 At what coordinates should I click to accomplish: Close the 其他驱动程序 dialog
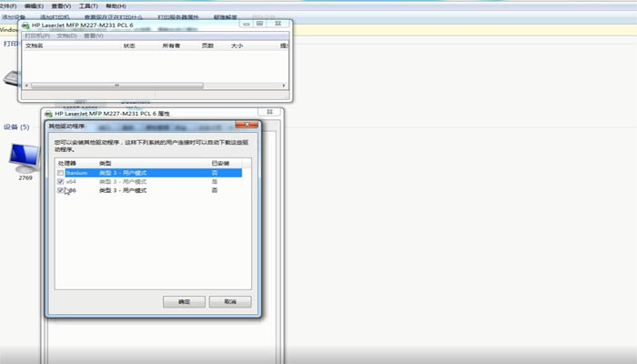(x=247, y=125)
